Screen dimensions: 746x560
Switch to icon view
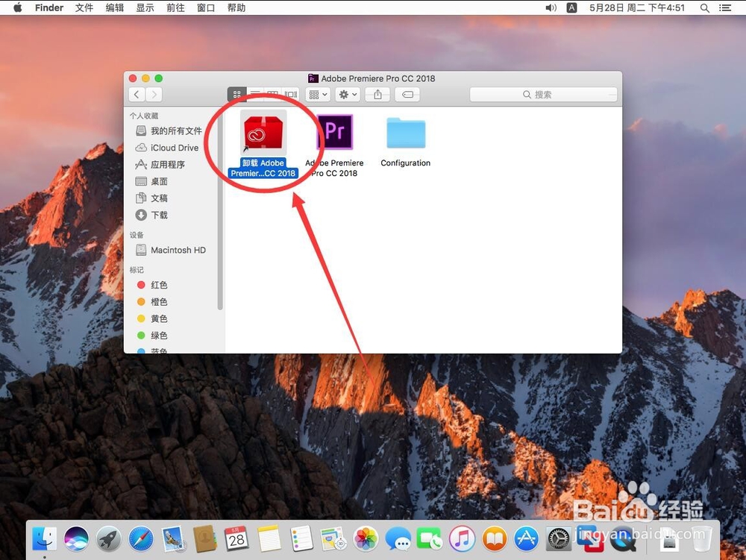236,95
